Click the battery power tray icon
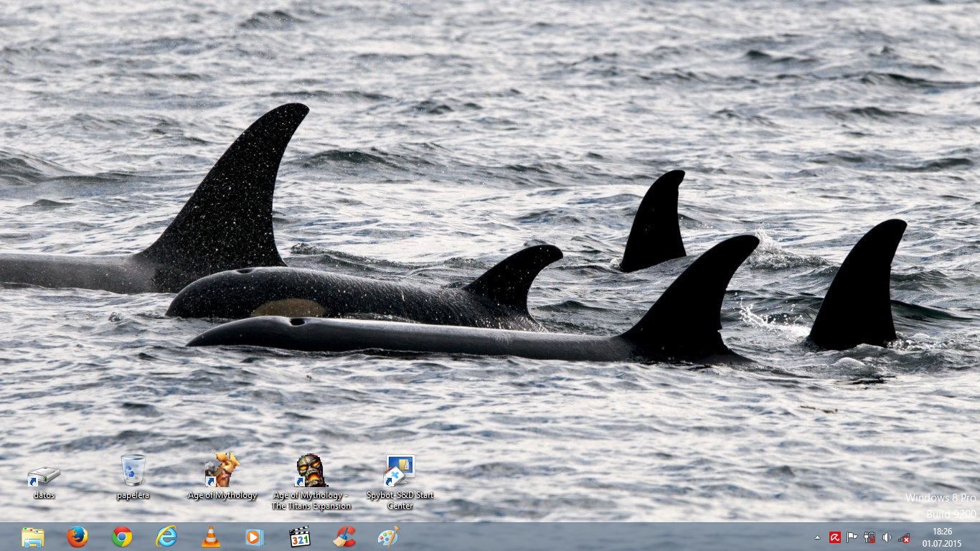980x551 pixels. tap(870, 537)
